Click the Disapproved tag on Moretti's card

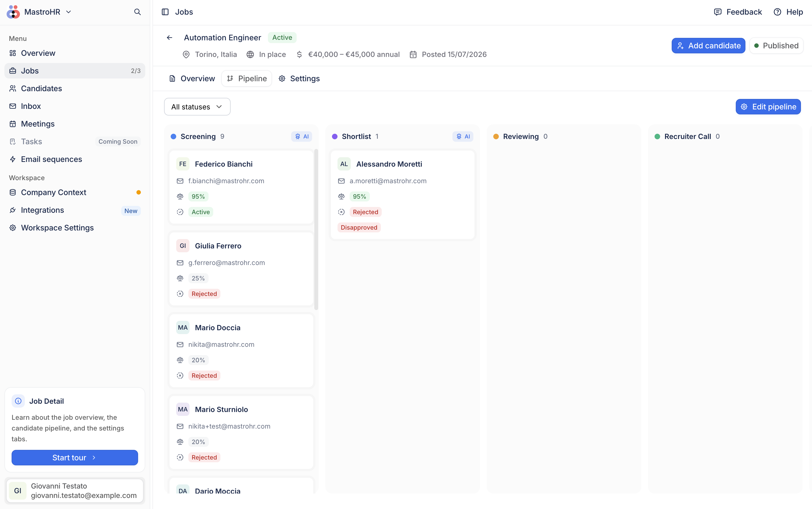coord(359,228)
